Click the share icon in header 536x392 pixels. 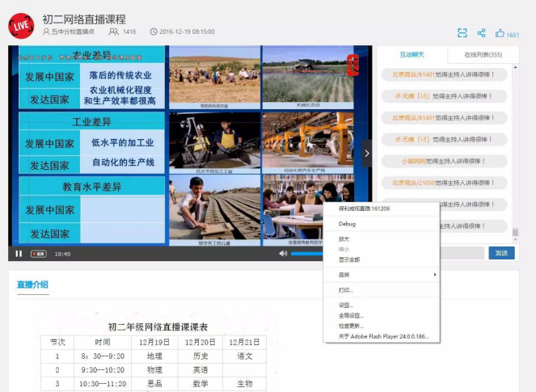pos(481,33)
